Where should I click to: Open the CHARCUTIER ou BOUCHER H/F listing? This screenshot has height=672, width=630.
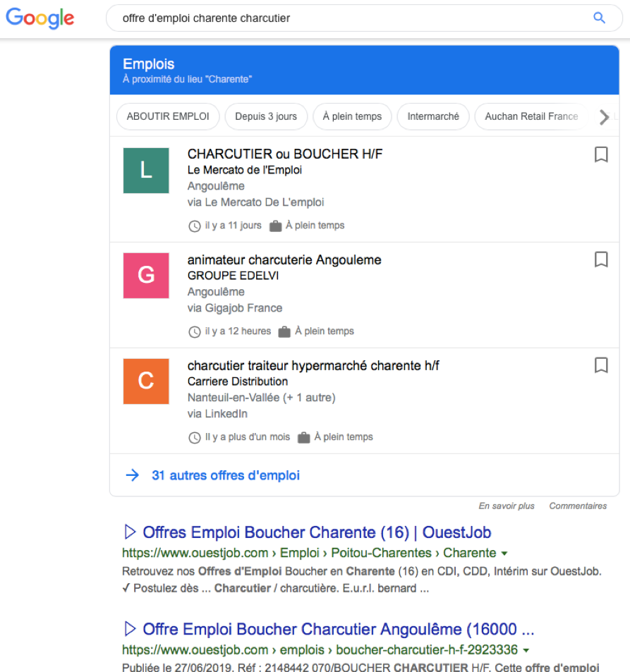(285, 154)
